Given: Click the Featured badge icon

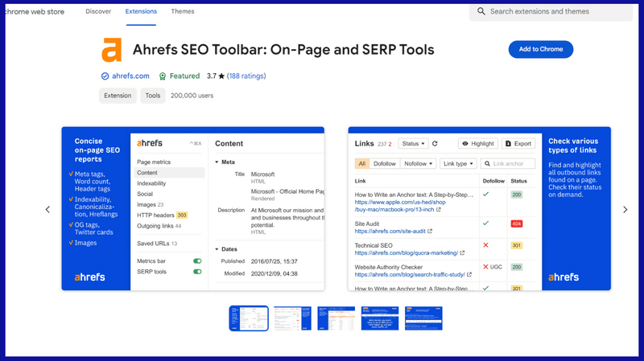Looking at the screenshot, I should (163, 76).
